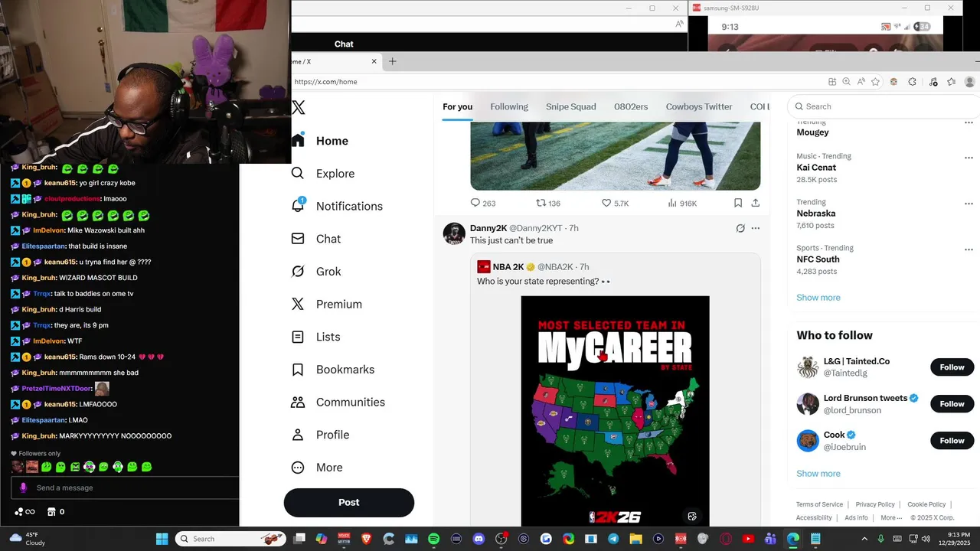This screenshot has width=980, height=551.
Task: Click the X search field
Action: 884,106
